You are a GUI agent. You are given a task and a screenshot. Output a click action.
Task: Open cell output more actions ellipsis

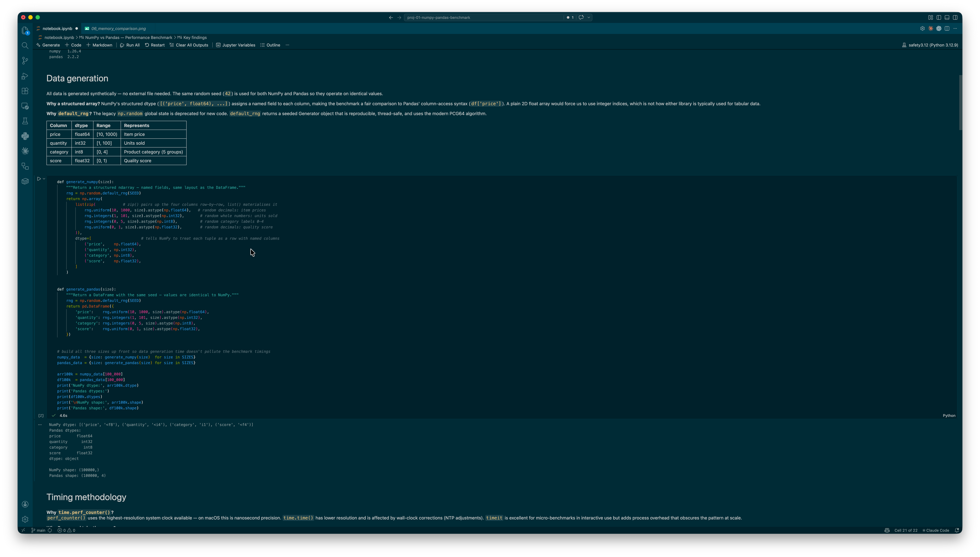click(40, 425)
